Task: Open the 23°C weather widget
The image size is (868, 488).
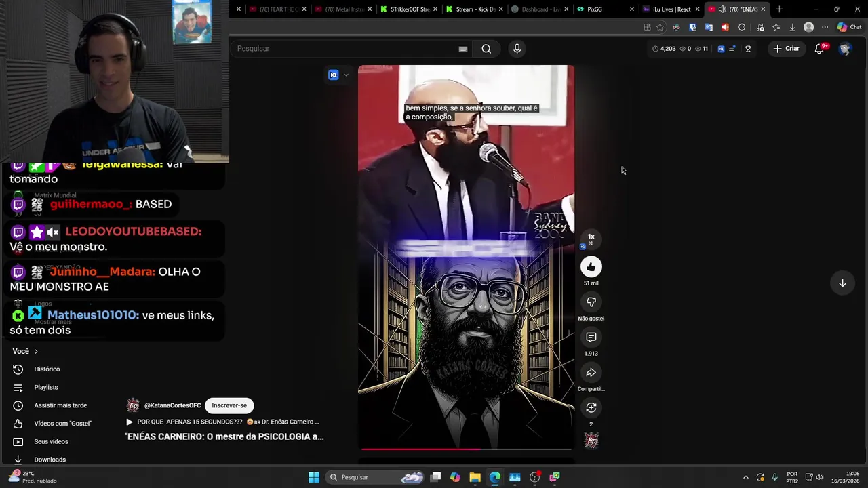Action: pyautogui.click(x=33, y=477)
